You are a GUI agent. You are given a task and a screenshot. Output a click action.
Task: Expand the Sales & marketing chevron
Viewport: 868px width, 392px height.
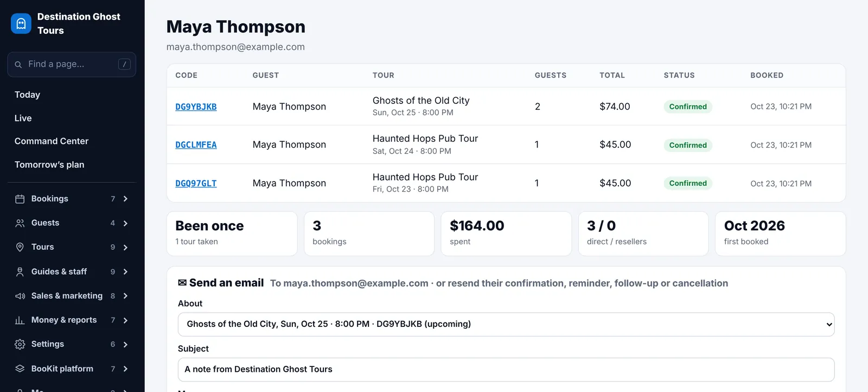125,296
